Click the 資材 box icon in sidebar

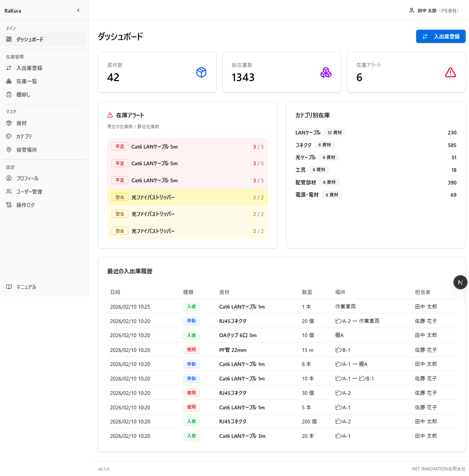coord(9,123)
